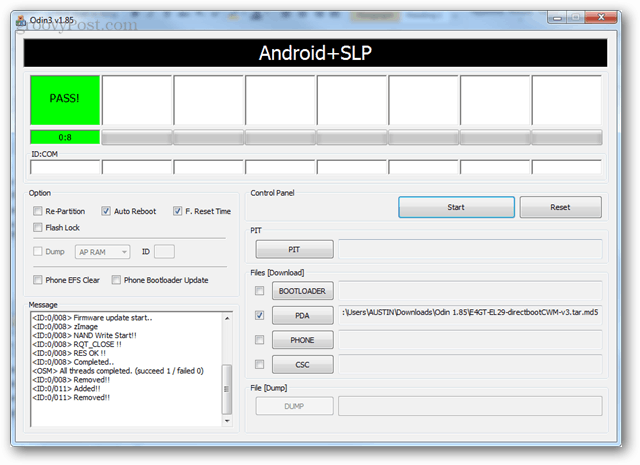
Task: Click the PIT file path field
Action: click(470, 249)
